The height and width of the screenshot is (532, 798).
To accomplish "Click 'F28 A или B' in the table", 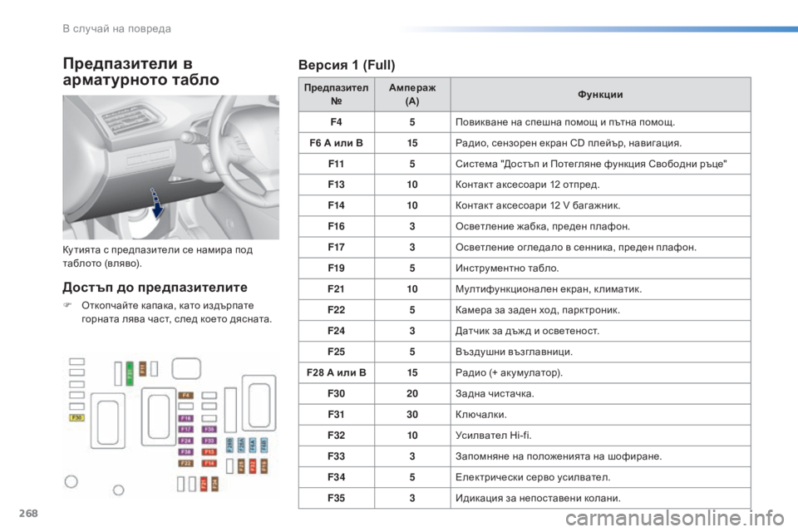I will tap(337, 372).
